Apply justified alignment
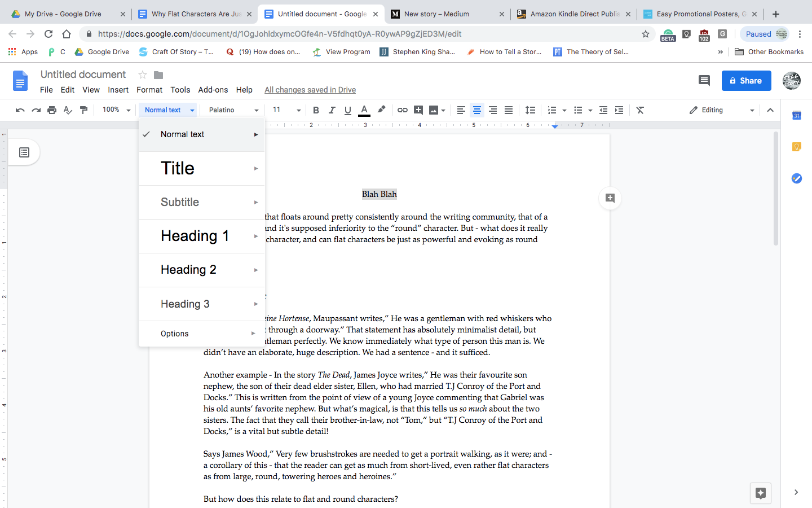The image size is (812, 508). point(509,110)
